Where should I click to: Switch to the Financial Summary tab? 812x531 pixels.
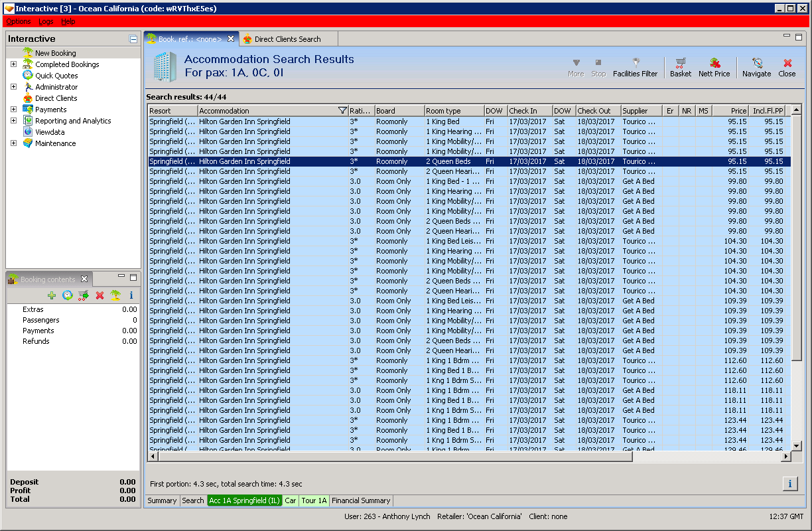pos(362,500)
